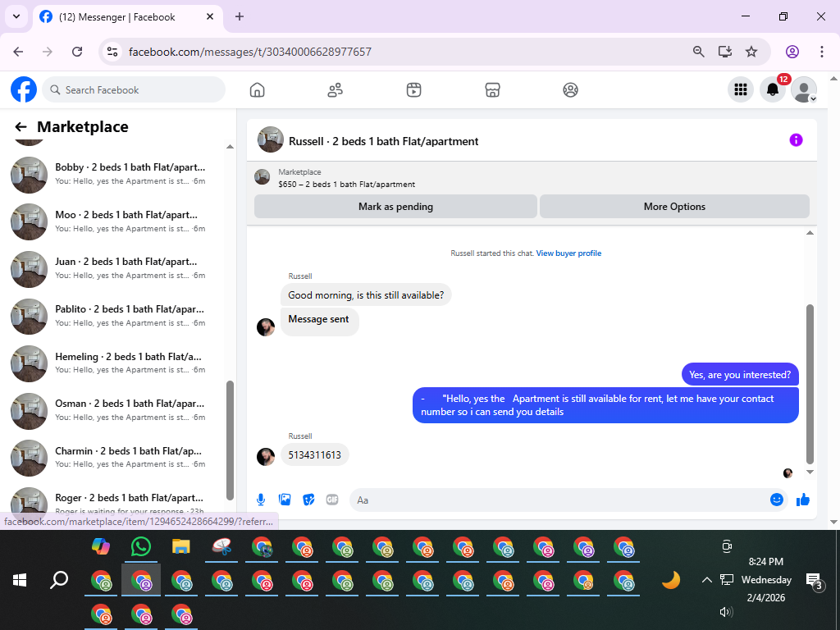840x630 pixels.
Task: Open the Friends icon in top navigation
Action: click(336, 90)
